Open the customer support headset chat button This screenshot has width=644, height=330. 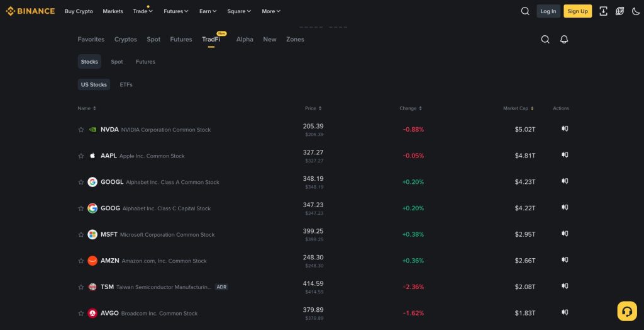coord(627,311)
